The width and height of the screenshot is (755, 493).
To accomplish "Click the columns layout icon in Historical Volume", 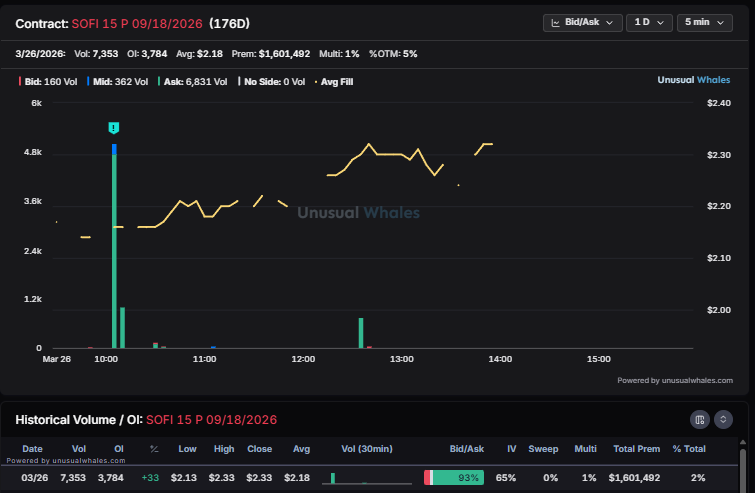I will coord(700,419).
